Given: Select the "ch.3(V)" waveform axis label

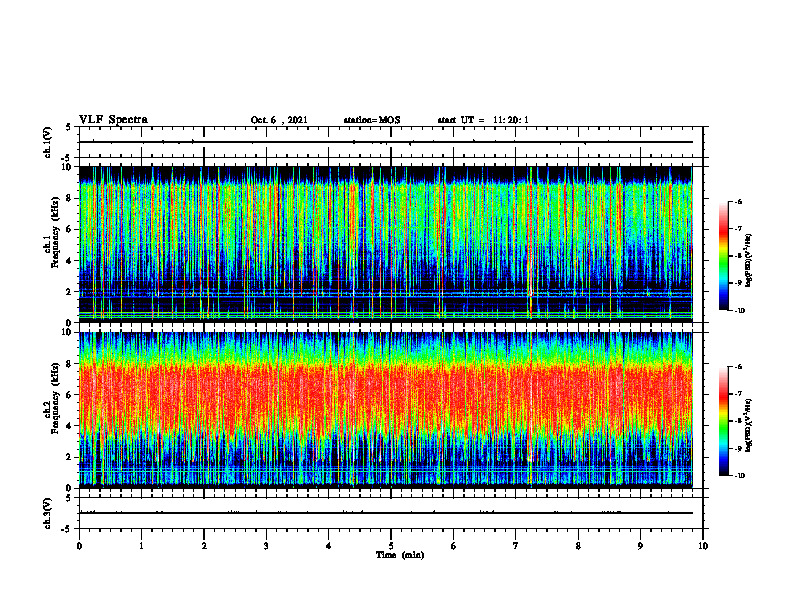Looking at the screenshot, I should tap(47, 513).
